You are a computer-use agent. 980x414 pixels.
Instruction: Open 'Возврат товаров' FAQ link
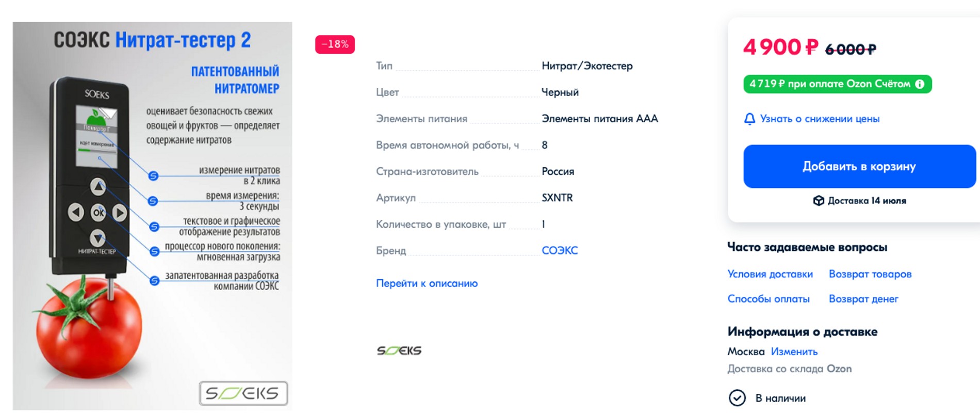tap(870, 274)
